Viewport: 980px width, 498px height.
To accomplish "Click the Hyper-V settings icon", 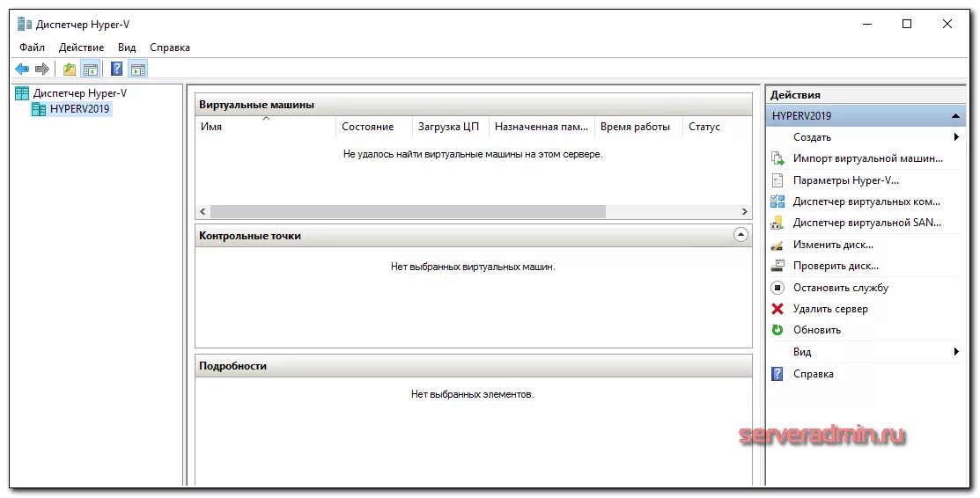I will (x=777, y=180).
